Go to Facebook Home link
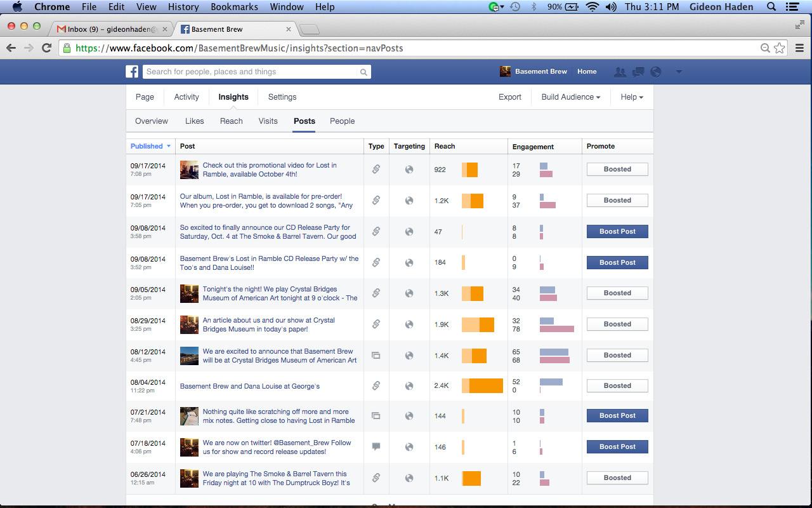This screenshot has width=812, height=508. 587,72
